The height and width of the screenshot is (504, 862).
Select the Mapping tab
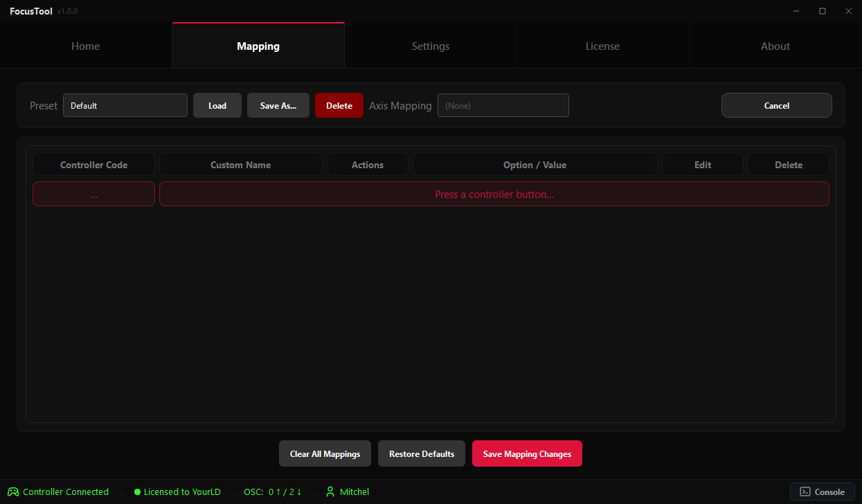coord(258,46)
